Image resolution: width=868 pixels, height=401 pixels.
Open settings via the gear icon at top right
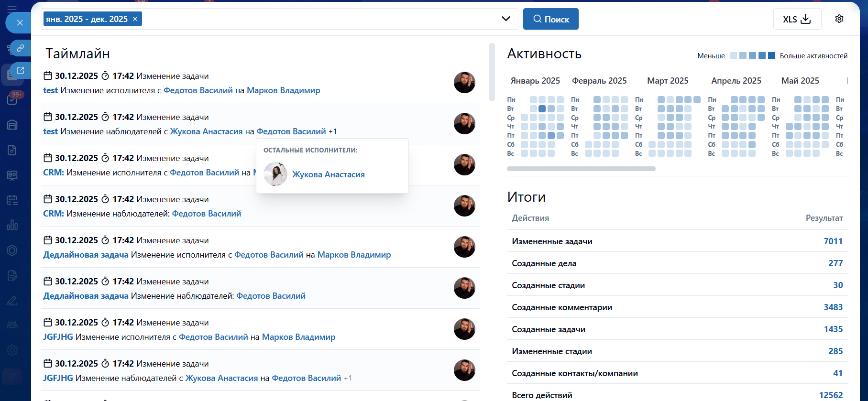pyautogui.click(x=839, y=19)
